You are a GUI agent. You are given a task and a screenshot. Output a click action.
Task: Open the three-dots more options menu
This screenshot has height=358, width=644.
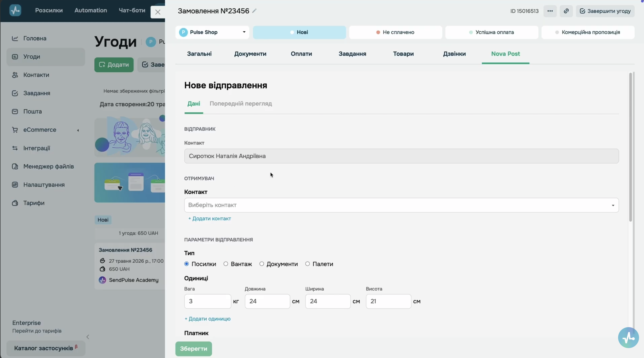550,11
